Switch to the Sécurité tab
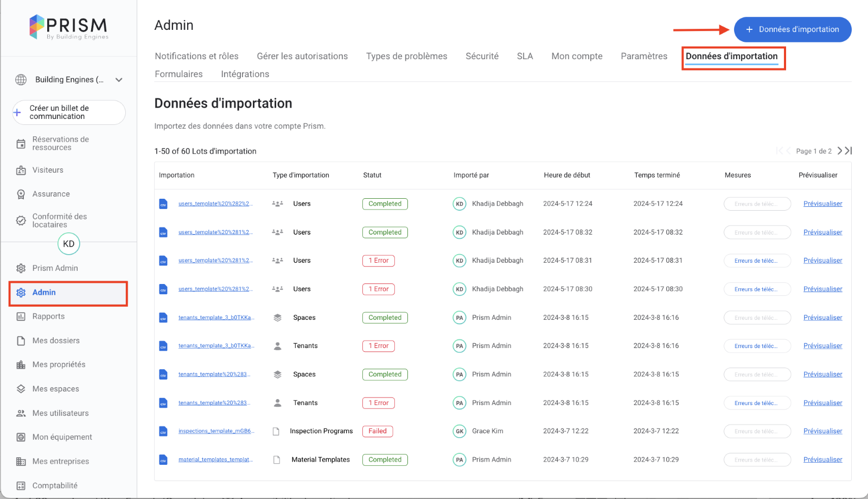Viewport: 868px width, 499px height. (x=482, y=56)
